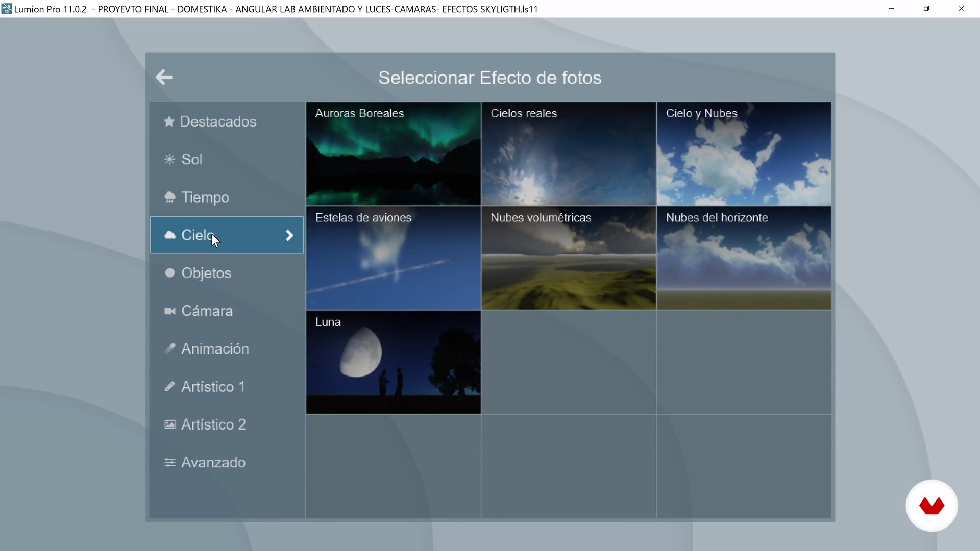The image size is (980, 551).
Task: Click the red Domestika logo button
Action: tap(932, 506)
